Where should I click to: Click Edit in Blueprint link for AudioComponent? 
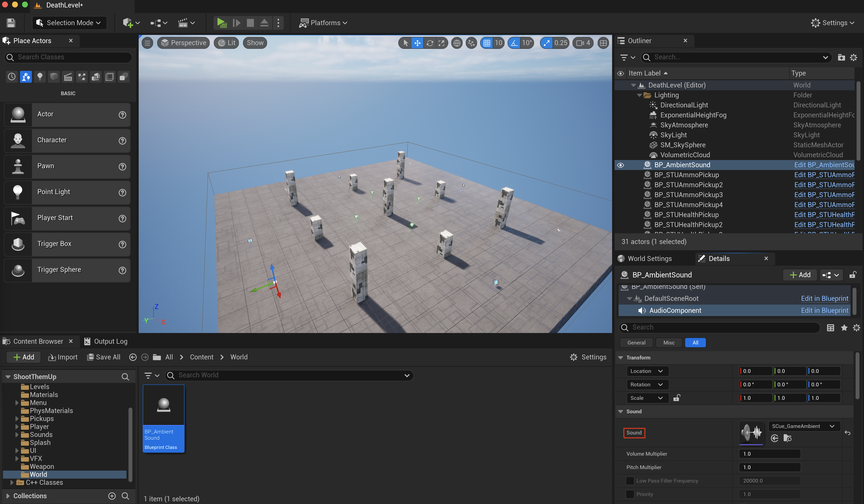pyautogui.click(x=825, y=310)
